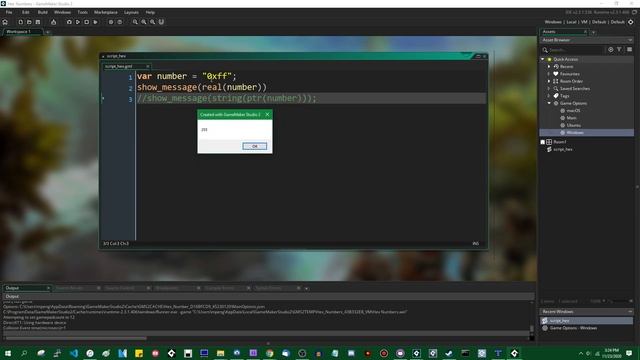Stop the running game with Stop icon

click(x=87, y=22)
